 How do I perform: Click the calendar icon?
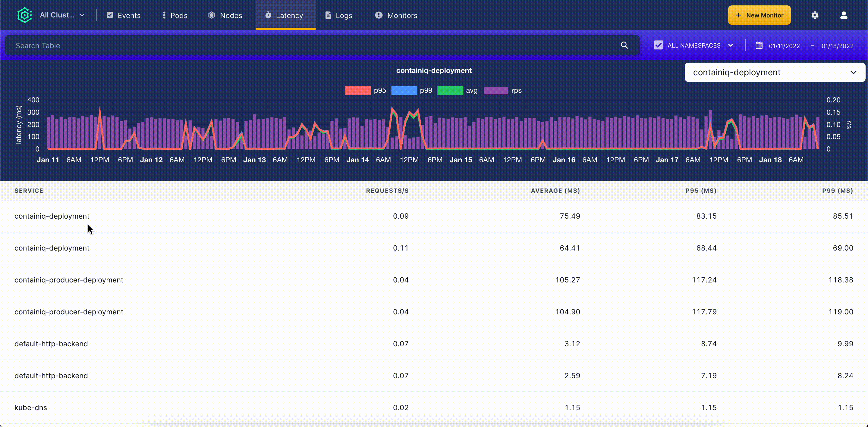(759, 45)
